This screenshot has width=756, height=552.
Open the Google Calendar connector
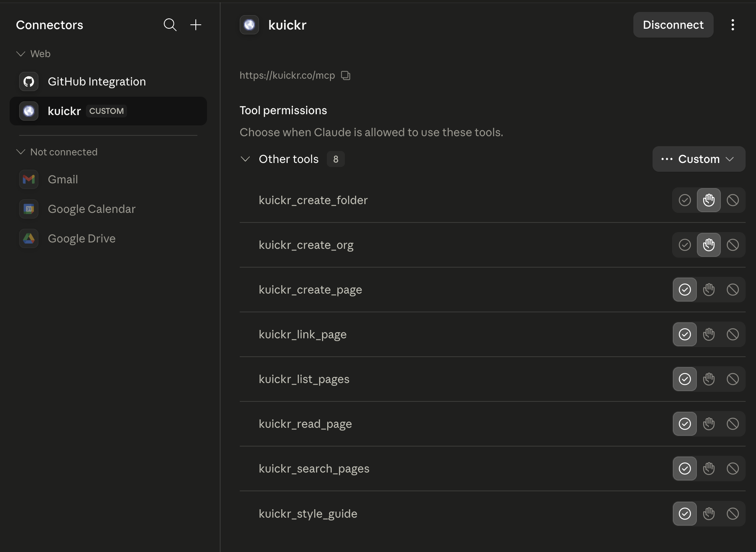coord(108,209)
